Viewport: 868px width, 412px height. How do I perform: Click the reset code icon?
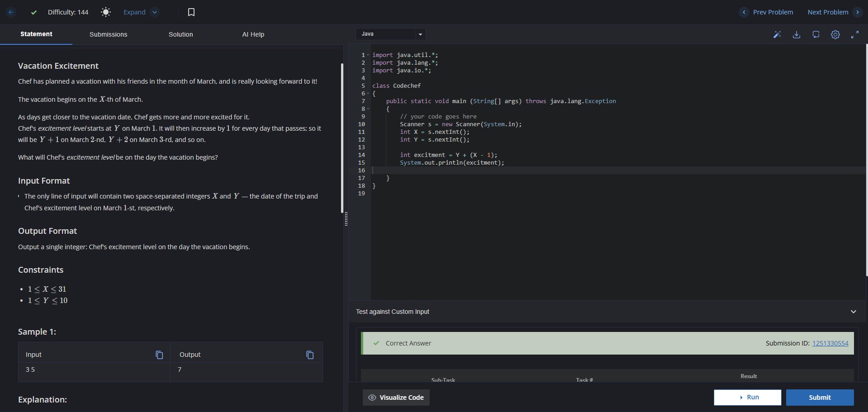click(x=816, y=34)
